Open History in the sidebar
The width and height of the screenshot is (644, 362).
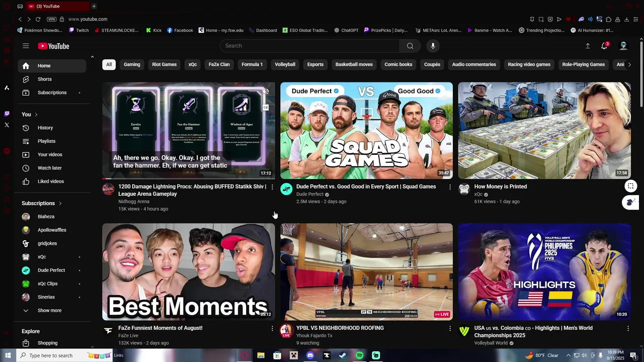coord(52,128)
